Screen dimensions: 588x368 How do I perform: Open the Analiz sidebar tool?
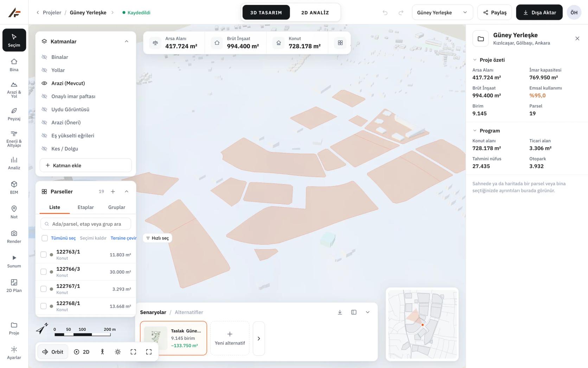pos(14,163)
